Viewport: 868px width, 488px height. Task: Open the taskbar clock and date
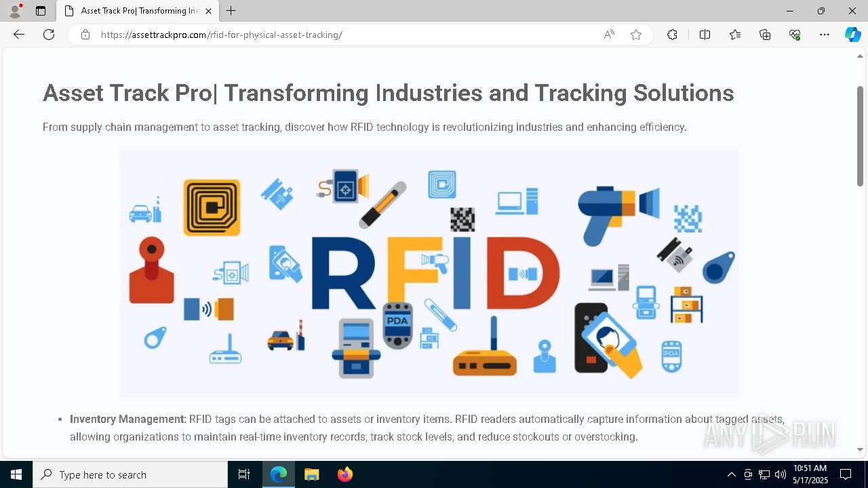coord(810,474)
